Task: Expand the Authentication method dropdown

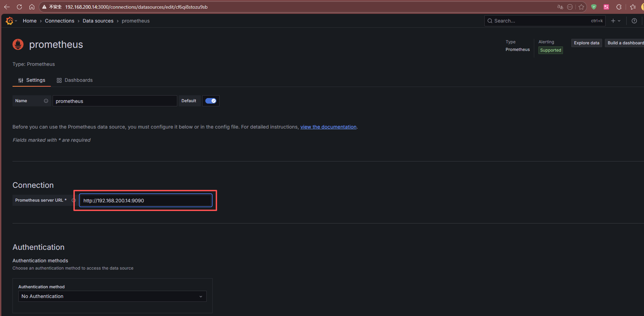Action: (112, 296)
